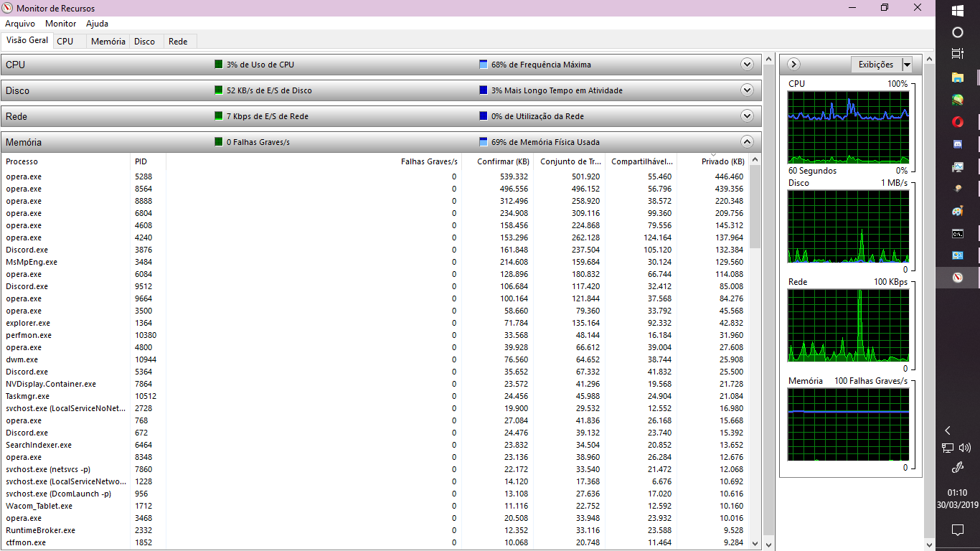Screen dimensions: 980x551
Task: Click the Exibições button
Action: 876,65
